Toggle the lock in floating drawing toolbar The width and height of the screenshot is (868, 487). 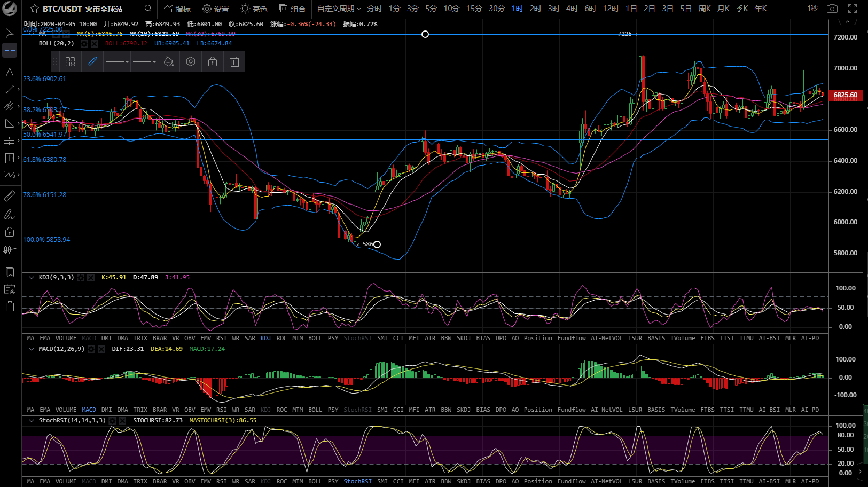(x=213, y=62)
